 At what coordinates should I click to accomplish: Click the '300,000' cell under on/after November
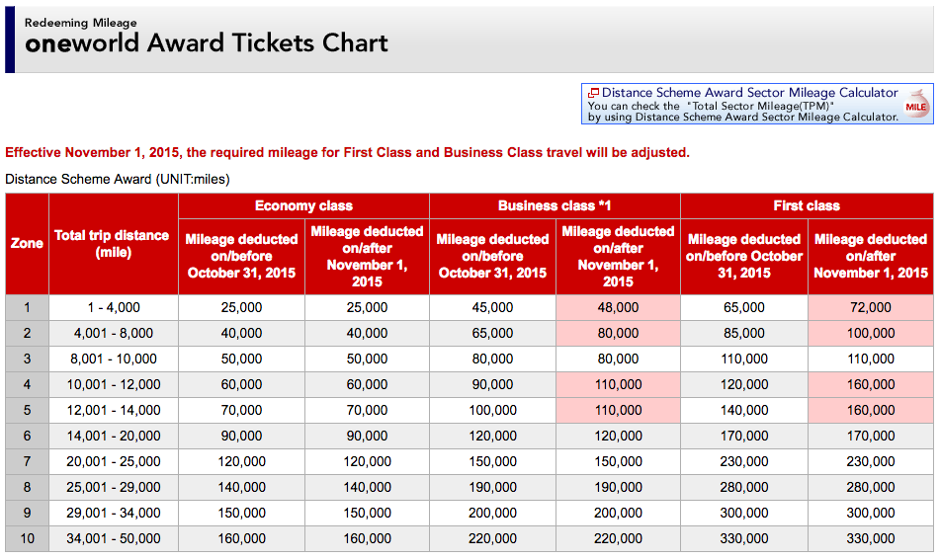pyautogui.click(x=871, y=514)
